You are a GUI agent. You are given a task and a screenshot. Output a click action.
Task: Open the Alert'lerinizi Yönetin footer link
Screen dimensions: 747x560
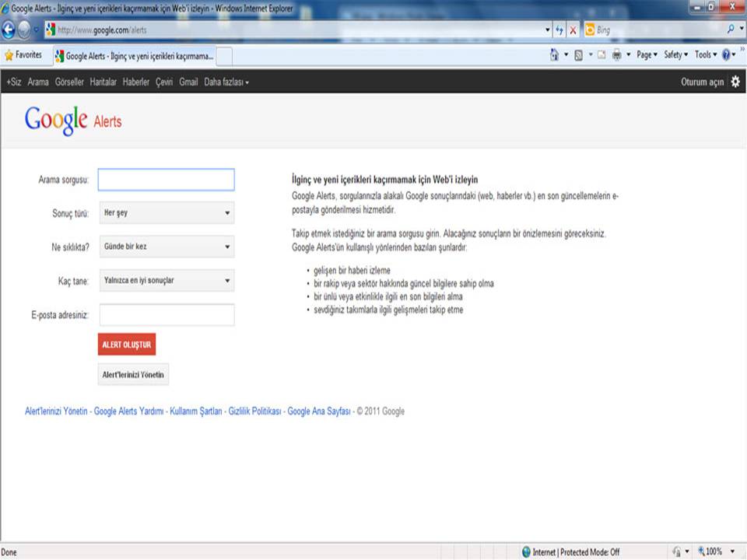[x=56, y=411]
